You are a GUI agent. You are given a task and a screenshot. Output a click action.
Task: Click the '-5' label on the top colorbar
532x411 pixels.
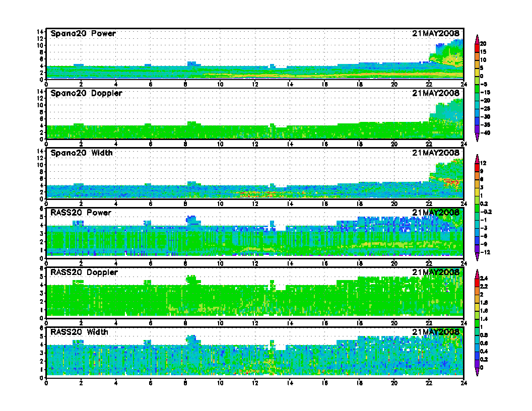tap(484, 84)
